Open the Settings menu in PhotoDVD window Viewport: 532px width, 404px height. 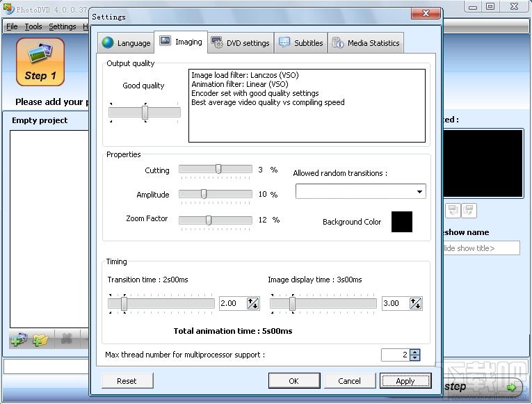point(63,26)
